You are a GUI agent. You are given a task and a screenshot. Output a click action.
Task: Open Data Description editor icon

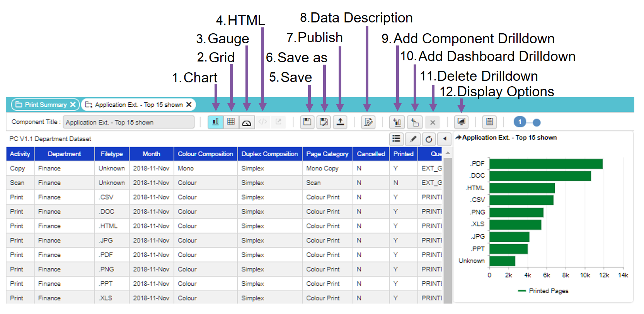coord(368,122)
